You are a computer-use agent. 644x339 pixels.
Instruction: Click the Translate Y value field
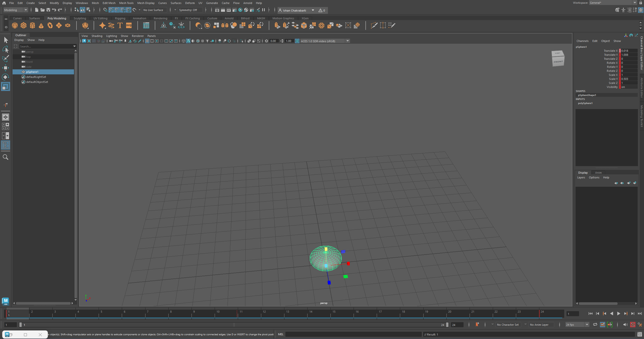click(x=629, y=55)
